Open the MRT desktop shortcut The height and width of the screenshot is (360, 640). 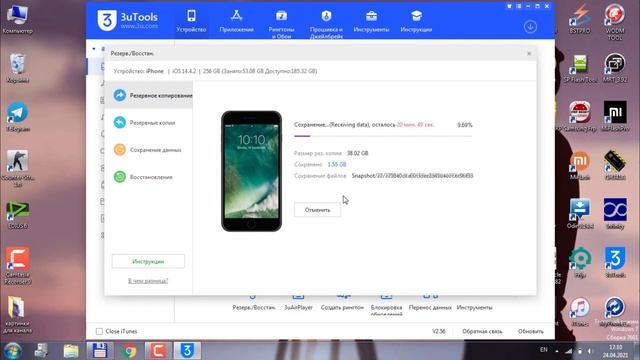tap(615, 68)
